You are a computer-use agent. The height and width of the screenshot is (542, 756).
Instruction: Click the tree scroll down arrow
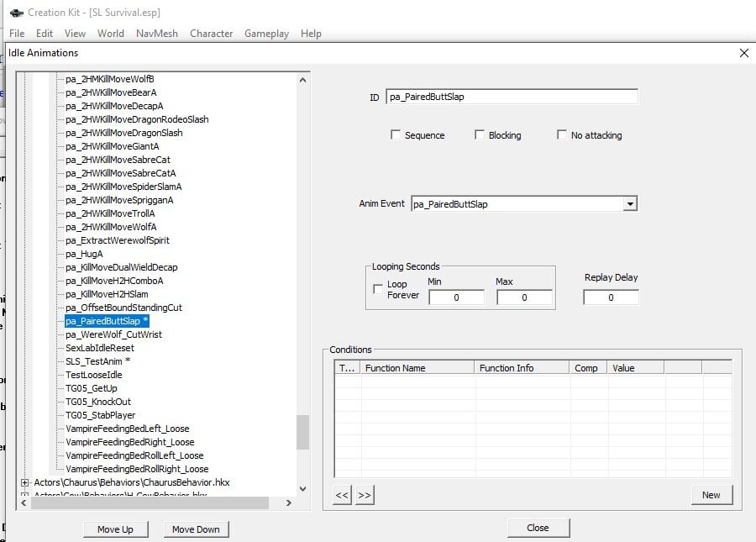pyautogui.click(x=302, y=488)
